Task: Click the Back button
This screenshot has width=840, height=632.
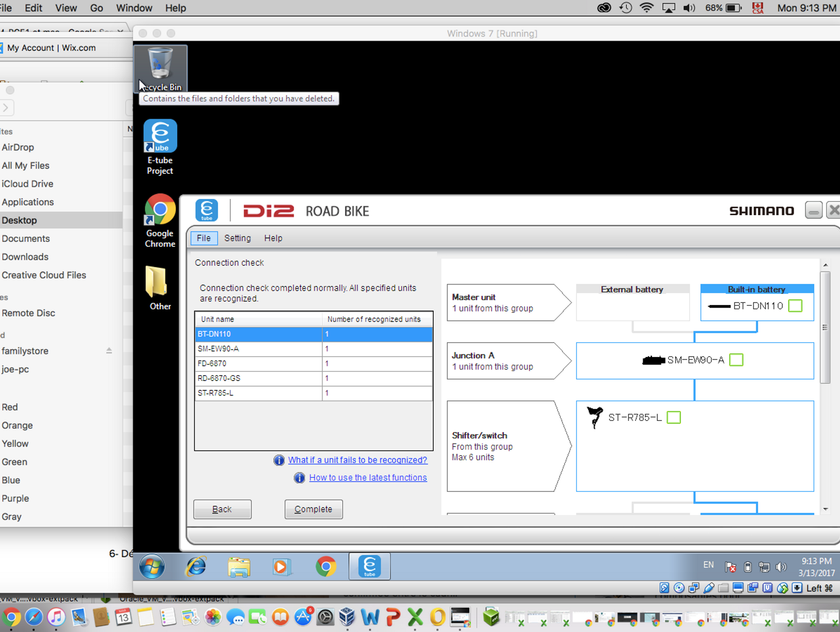Action: [x=222, y=509]
